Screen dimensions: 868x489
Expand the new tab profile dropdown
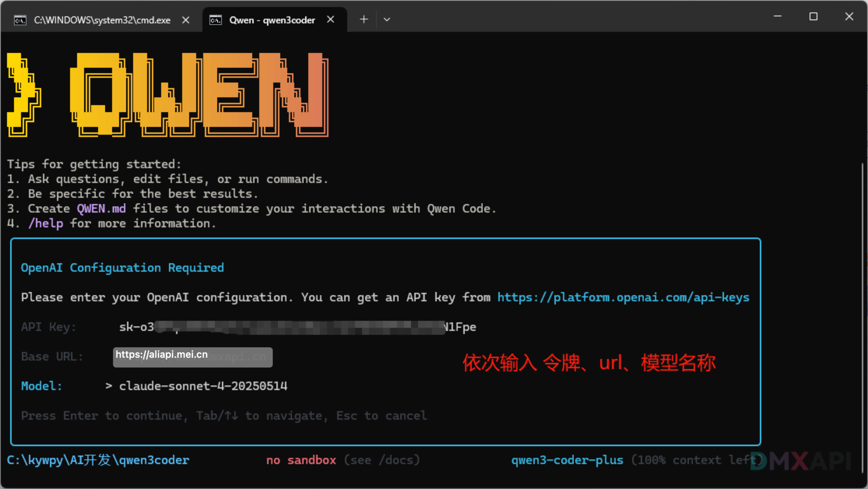[387, 19]
